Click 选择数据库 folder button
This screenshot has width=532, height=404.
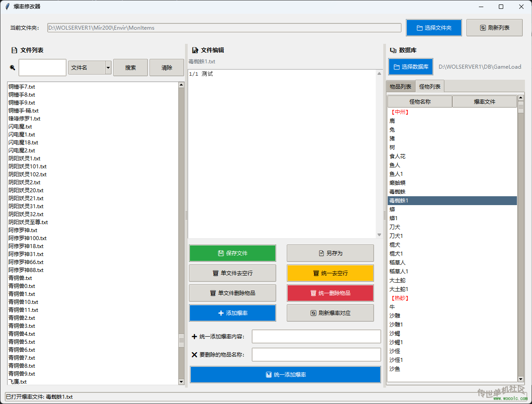click(410, 67)
